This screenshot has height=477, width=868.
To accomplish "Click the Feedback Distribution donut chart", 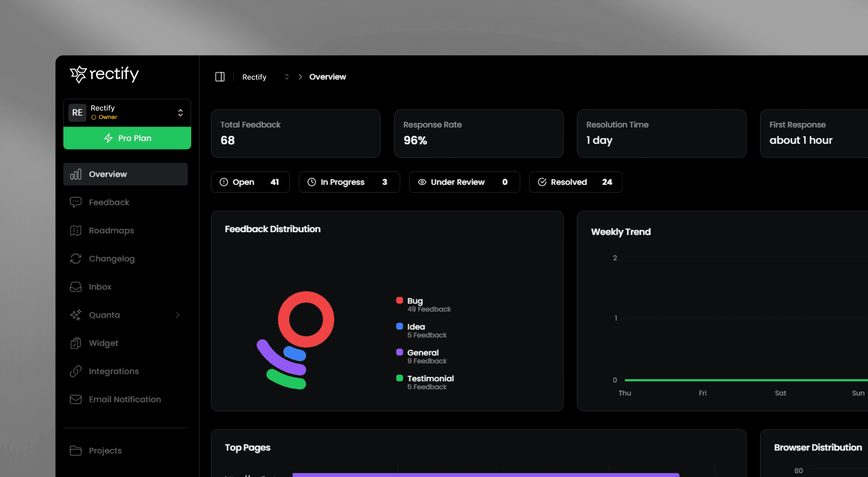I will pyautogui.click(x=306, y=319).
